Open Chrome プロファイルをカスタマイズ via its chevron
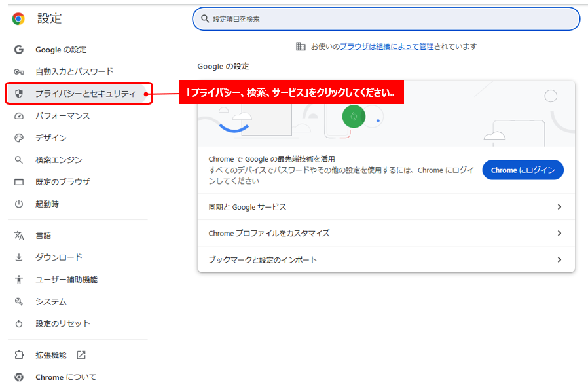Screen dimensions: 588x387 pos(560,233)
